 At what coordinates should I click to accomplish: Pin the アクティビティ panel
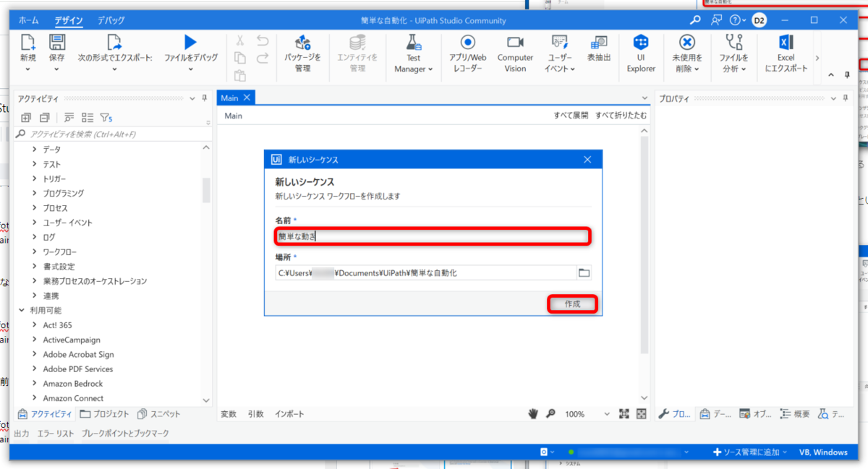(x=205, y=98)
